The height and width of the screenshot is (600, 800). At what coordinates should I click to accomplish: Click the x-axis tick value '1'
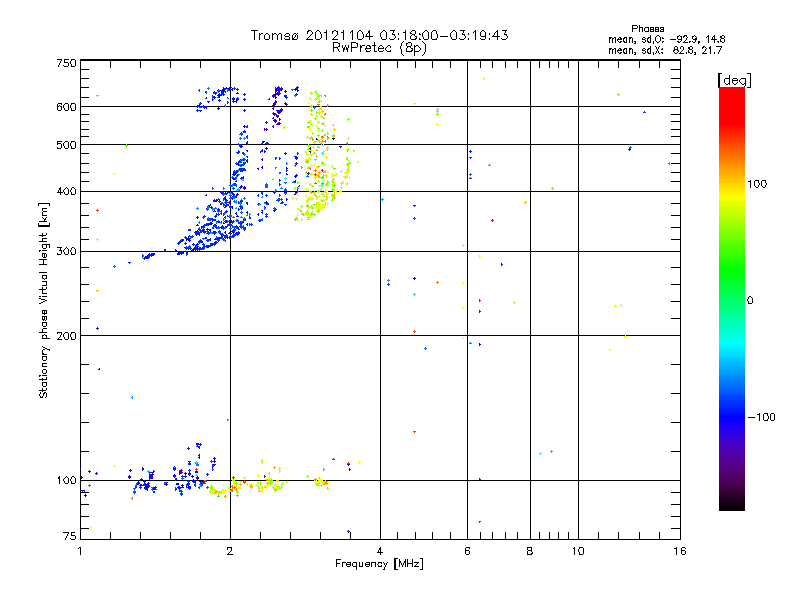[x=80, y=551]
